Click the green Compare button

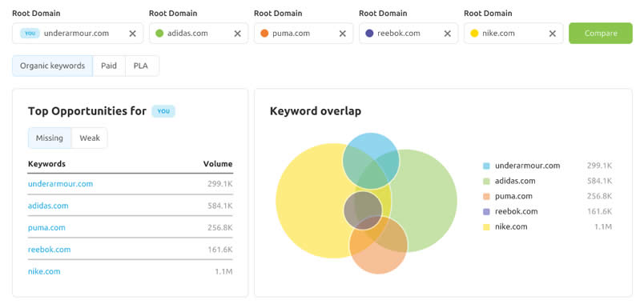pos(601,34)
